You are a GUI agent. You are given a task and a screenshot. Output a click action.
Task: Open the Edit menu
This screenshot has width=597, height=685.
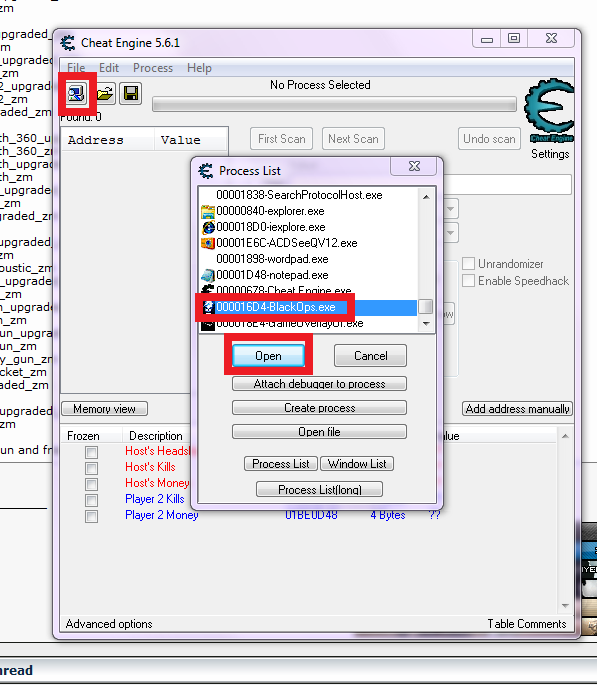[x=109, y=68]
